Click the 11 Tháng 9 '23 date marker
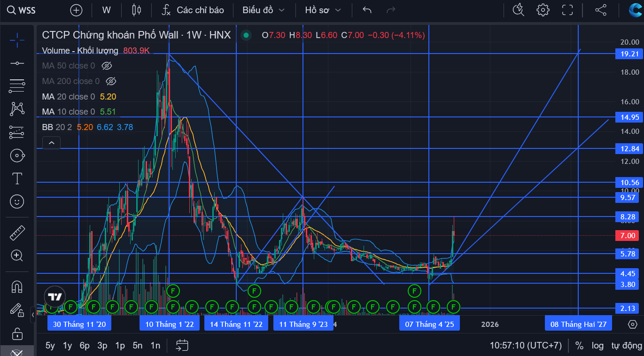Screen dimensions: 644x356 click(x=303, y=324)
